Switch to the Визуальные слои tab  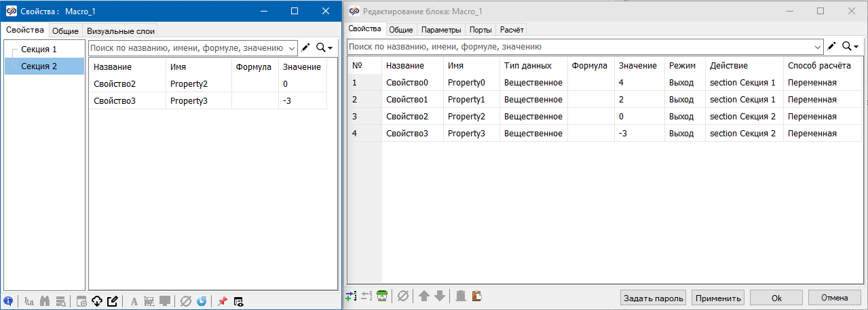121,31
